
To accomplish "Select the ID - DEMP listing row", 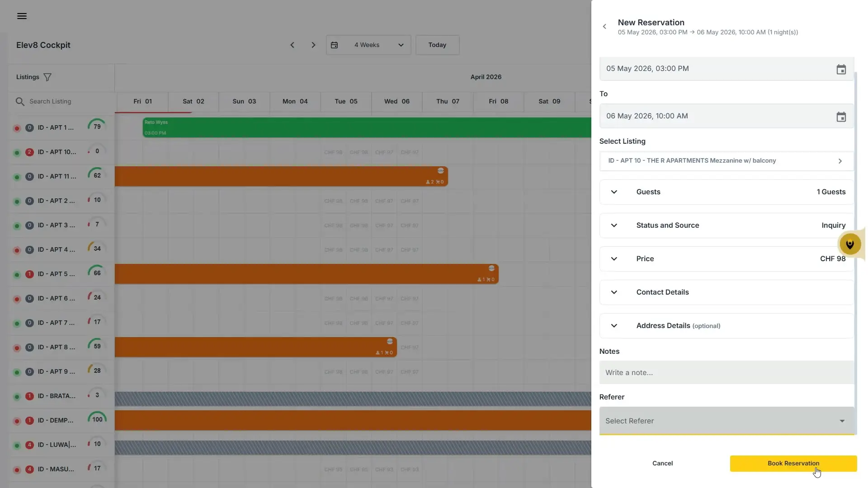I will (61, 421).
